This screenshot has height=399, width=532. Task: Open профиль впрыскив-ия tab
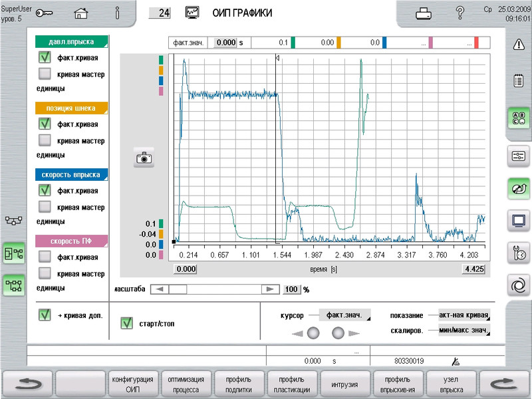coord(398,384)
